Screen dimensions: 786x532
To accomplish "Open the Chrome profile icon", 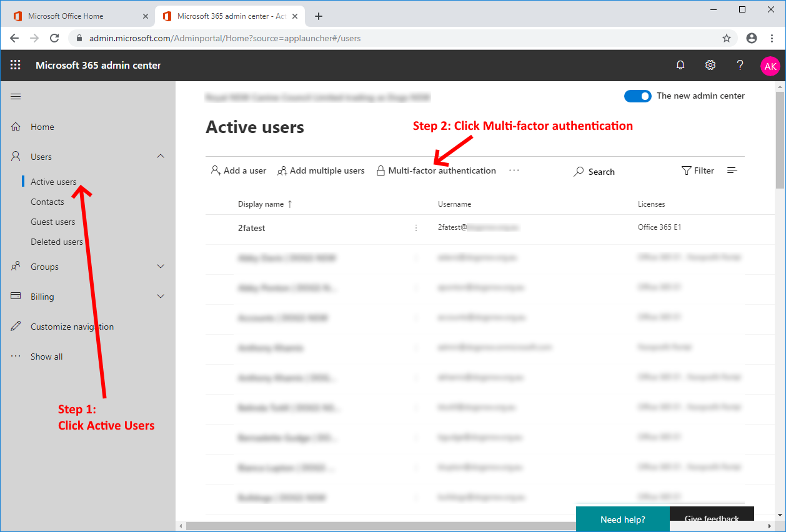I will pyautogui.click(x=752, y=38).
